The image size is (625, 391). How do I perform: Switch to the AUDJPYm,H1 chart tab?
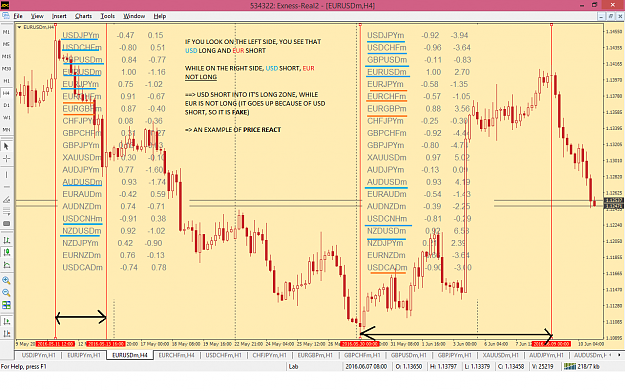coord(546,355)
